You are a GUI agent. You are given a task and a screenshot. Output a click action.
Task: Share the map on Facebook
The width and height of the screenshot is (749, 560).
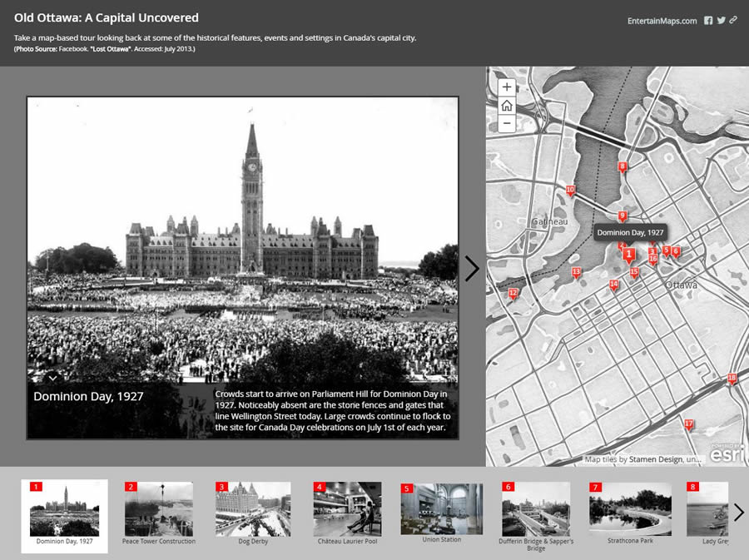pyautogui.click(x=709, y=20)
